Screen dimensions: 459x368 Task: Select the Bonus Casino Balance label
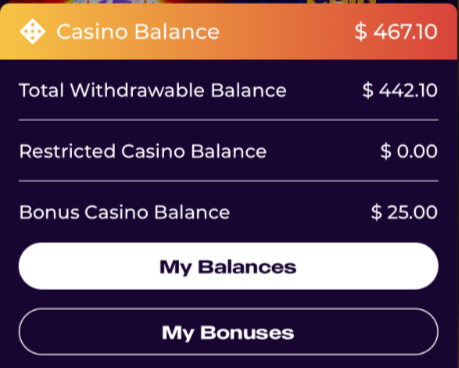pos(125,212)
